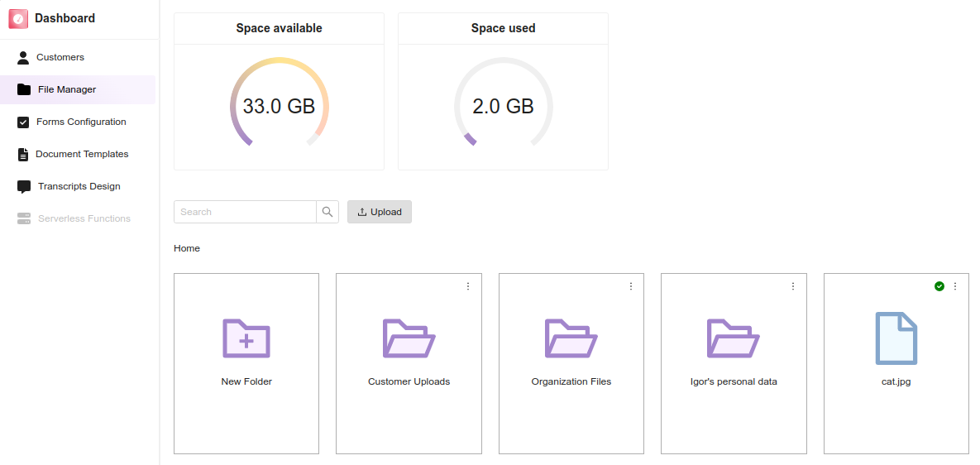
Task: Open the three-dot menu on Organization Files
Action: coord(631,286)
